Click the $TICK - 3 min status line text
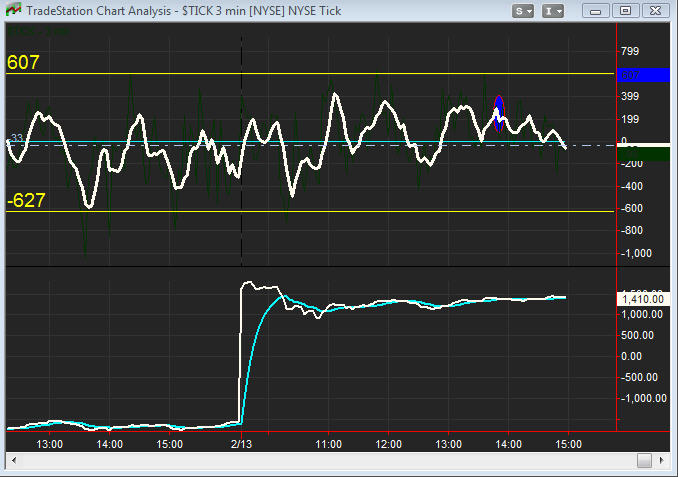This screenshot has height=477, width=678. pos(38,31)
